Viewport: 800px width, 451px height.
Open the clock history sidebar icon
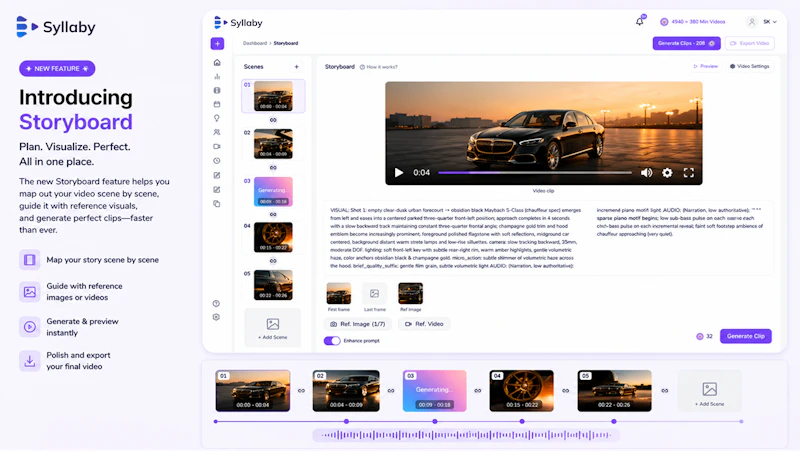217,161
